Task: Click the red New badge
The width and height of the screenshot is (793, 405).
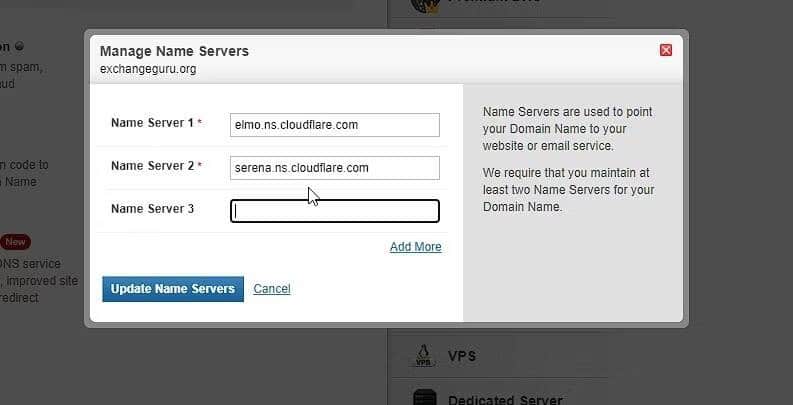Action: tap(15, 242)
